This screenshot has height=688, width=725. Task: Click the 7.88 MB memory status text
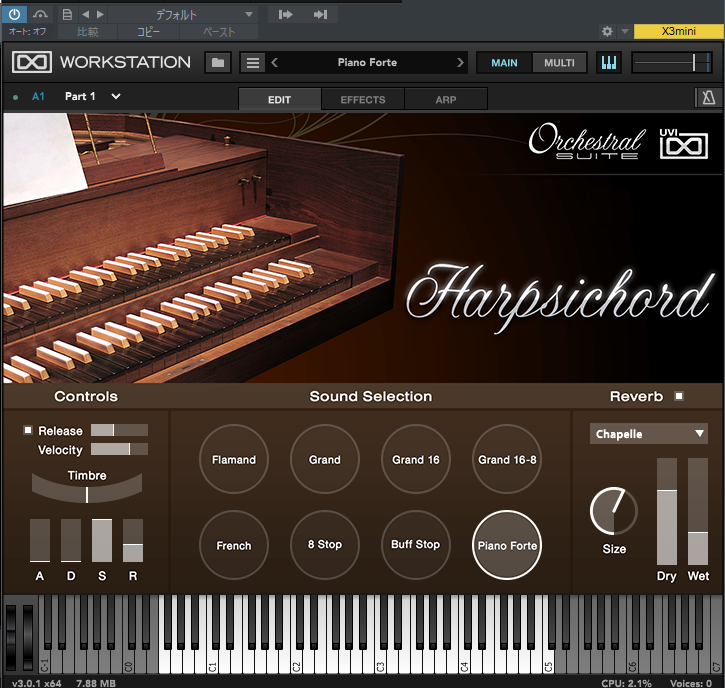pyautogui.click(x=96, y=683)
